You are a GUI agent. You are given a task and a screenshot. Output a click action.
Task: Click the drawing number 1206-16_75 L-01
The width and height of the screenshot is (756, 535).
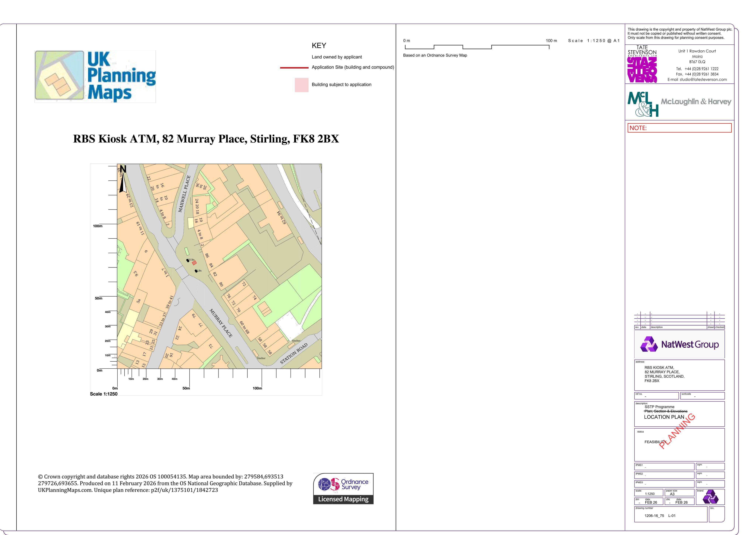[660, 516]
